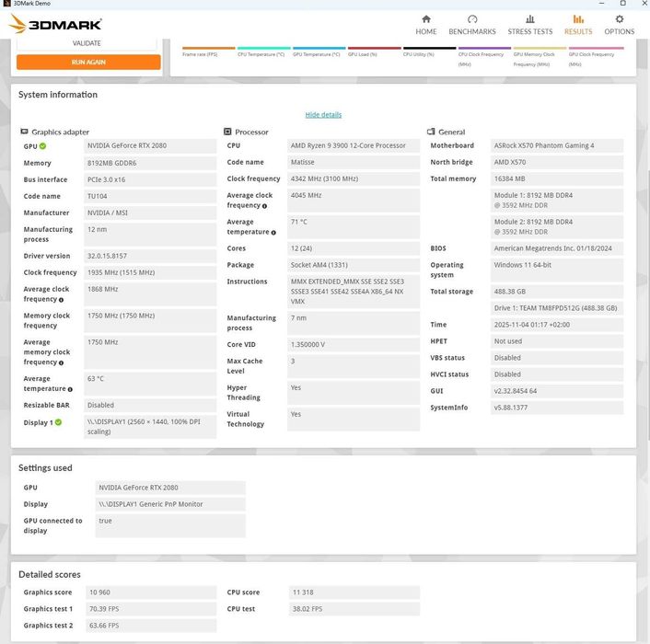
Task: Click the Time 2025-11-04 01:17 value
Action: [557, 325]
